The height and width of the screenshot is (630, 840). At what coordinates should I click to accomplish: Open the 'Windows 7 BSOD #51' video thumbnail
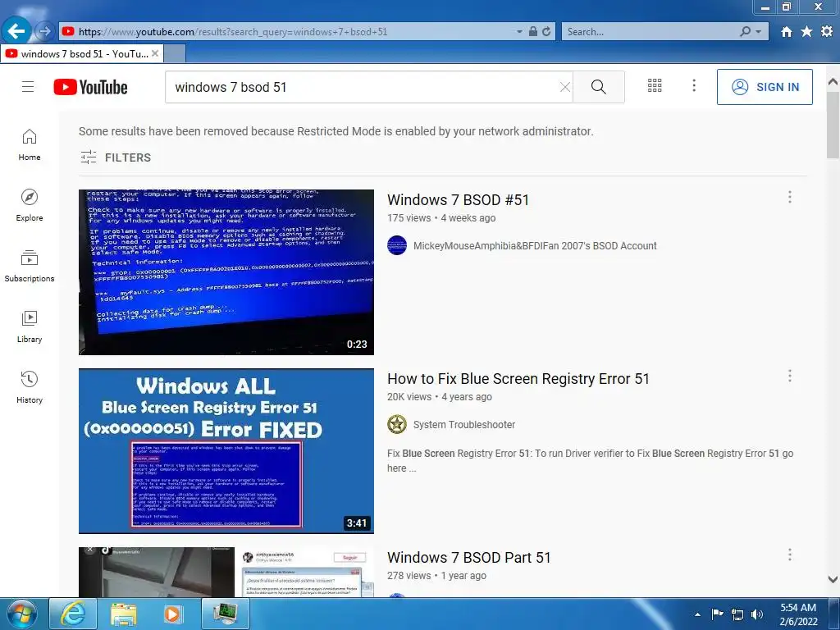click(x=226, y=272)
